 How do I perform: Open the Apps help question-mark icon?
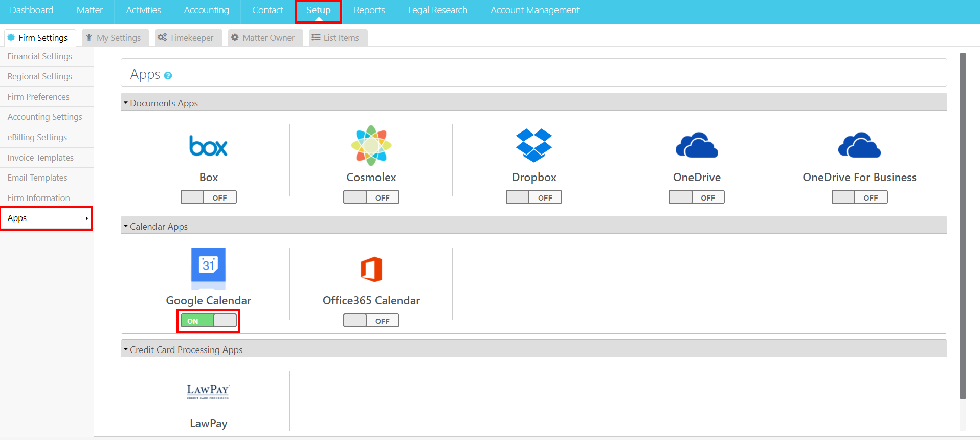[168, 76]
